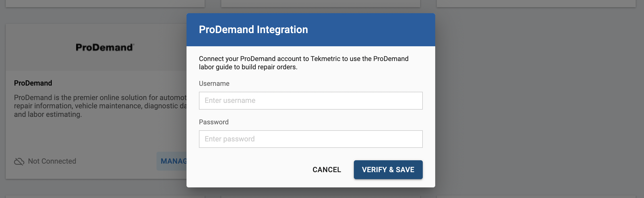Select the ProDemand Integration dialog title
Viewport: 644px width, 198px height.
253,29
